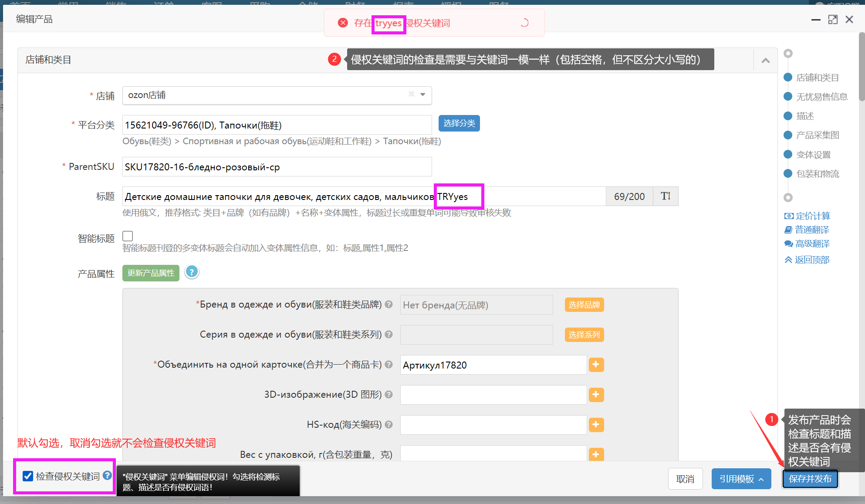865x504 pixels.
Task: Click plus icon beside HS-код field
Action: (x=596, y=425)
